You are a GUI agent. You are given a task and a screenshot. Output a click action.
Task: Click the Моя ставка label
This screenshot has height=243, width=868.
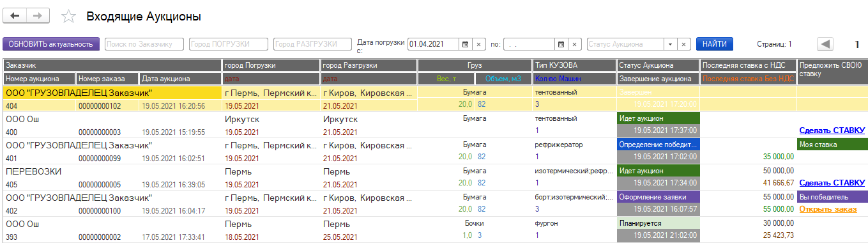click(832, 145)
